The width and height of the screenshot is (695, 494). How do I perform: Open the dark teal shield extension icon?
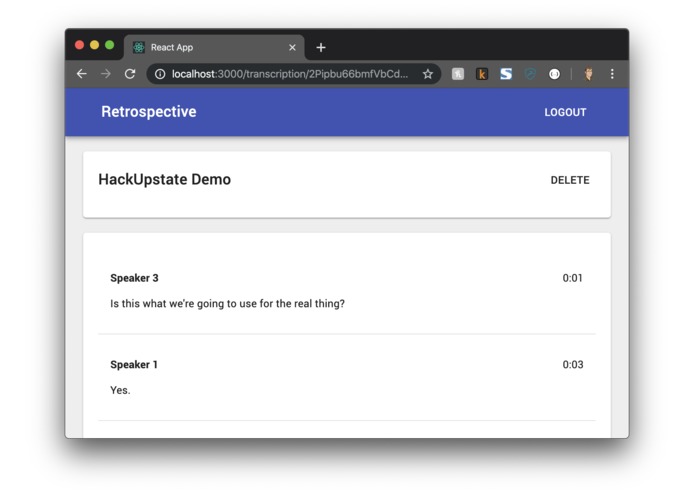click(530, 74)
